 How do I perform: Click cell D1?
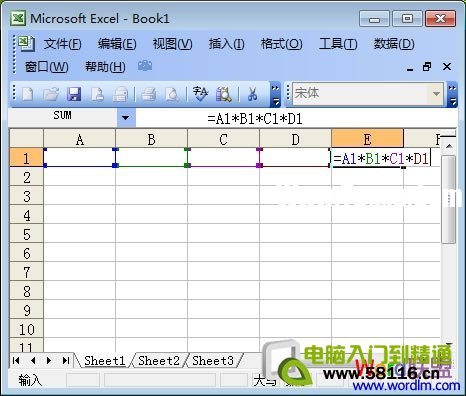point(296,157)
